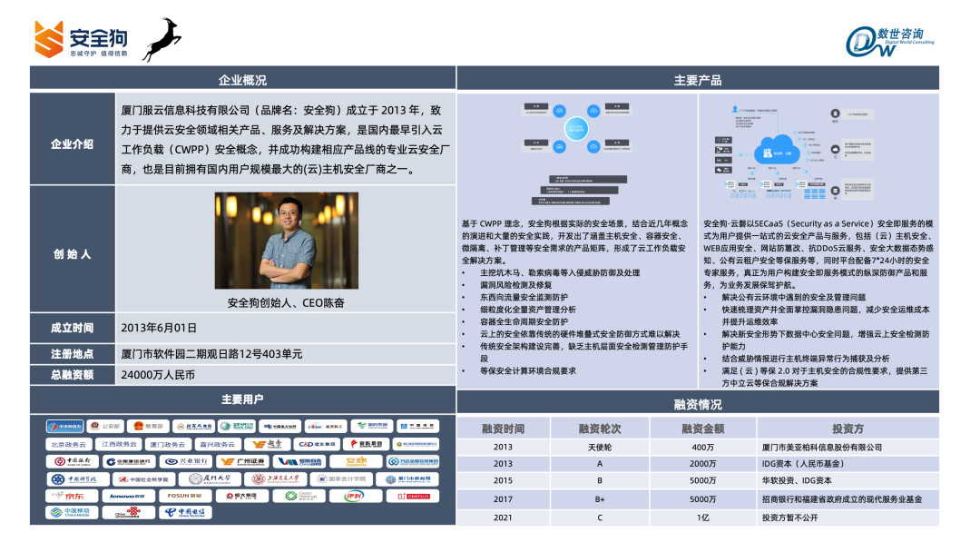The height and width of the screenshot is (552, 980).
Task: Click the 2021 funding year cell
Action: 503,517
